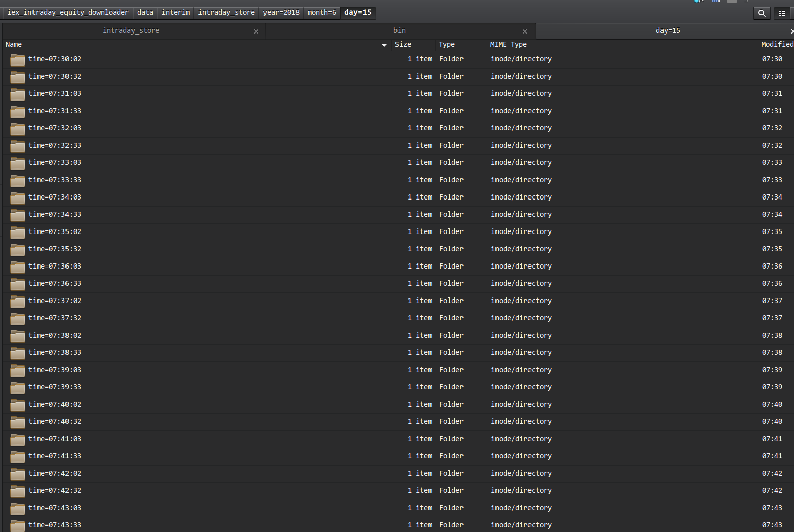
Task: Select the folder icon for time=07:37:02
Action: coord(18,302)
